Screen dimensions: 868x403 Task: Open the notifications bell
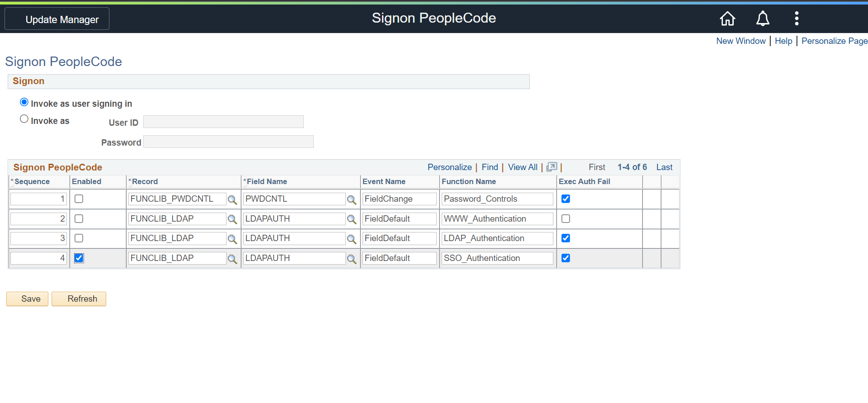(763, 19)
